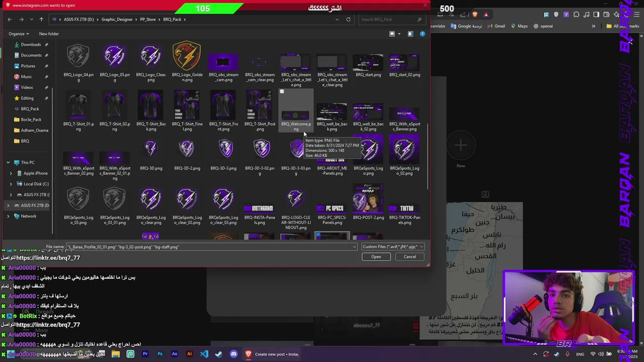Switch to the Create new post Brave task
The image size is (644, 362).
(272, 354)
